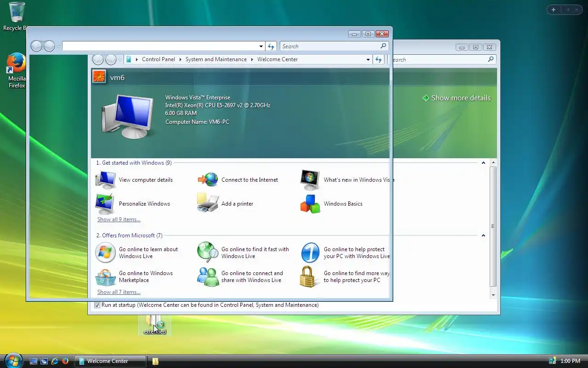
Task: Click Show more details link
Action: tap(457, 98)
